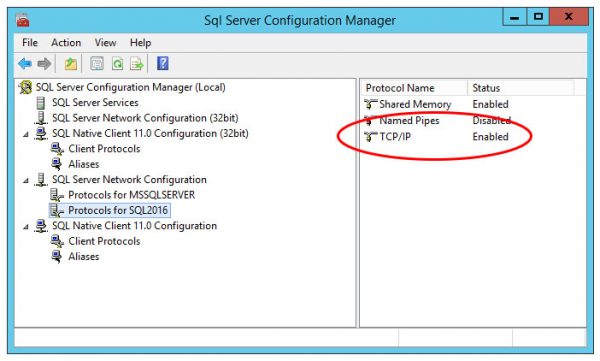Screen dimensions: 600x361
Task: Click the Protocols for MSSQLSERVER icon
Action: pos(57,195)
